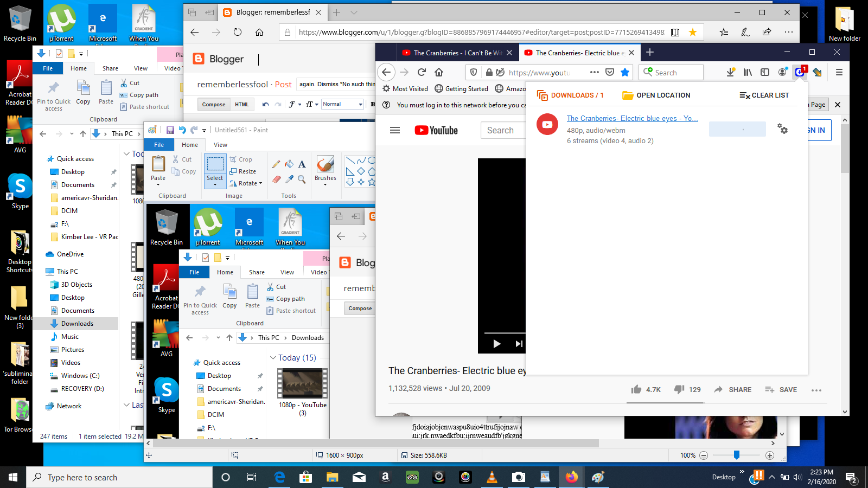Screen dimensions: 868x488
Task: Click Crop in Paint Image group
Action: [x=241, y=159]
